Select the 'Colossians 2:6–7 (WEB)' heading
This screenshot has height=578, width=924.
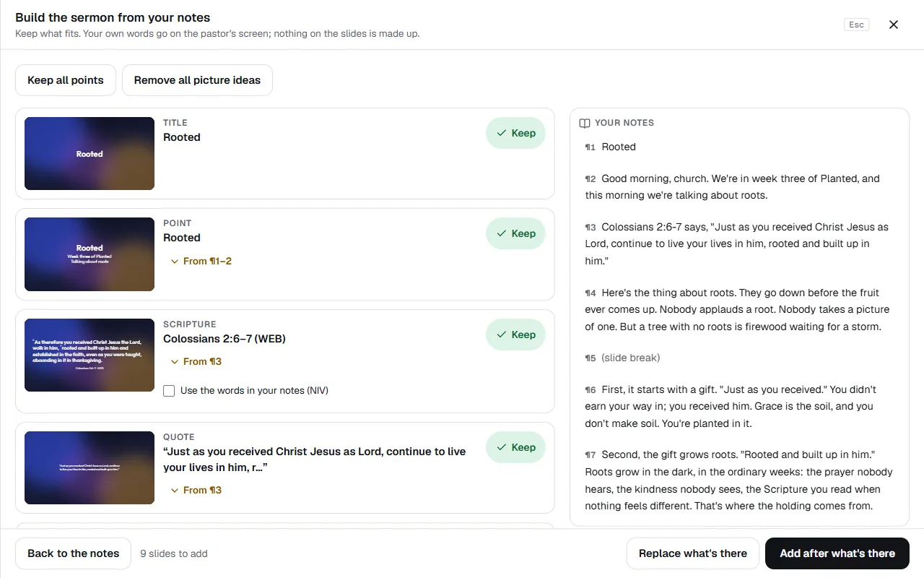[x=225, y=339]
